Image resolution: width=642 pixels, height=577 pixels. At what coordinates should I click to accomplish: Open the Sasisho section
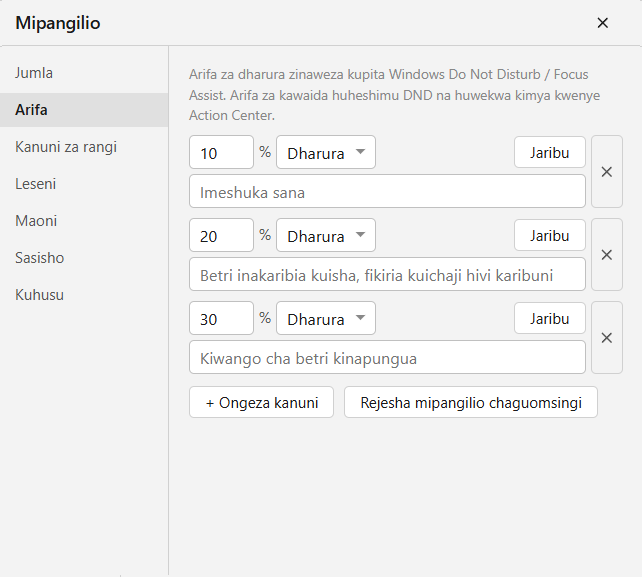pos(84,258)
